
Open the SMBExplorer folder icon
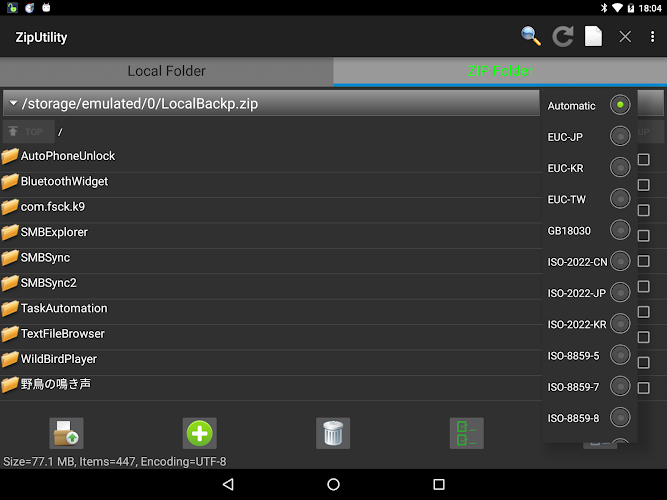pyautogui.click(x=10, y=232)
